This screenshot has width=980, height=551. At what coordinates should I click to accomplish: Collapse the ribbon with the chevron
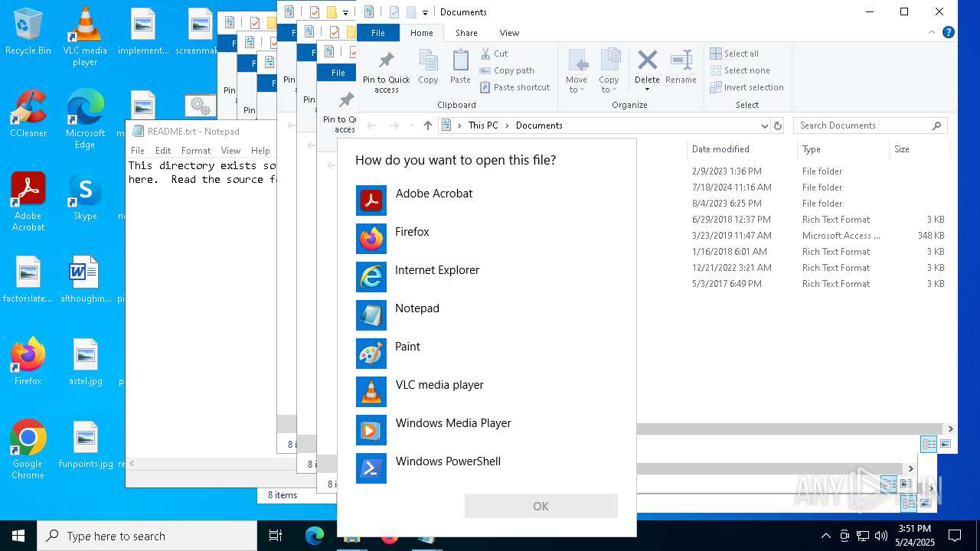[x=932, y=33]
